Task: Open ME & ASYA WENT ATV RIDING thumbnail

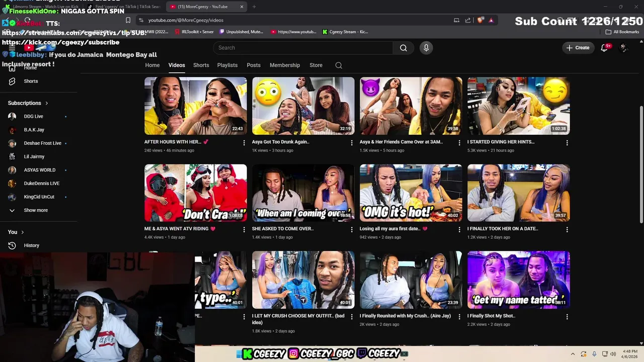Action: 196,193
